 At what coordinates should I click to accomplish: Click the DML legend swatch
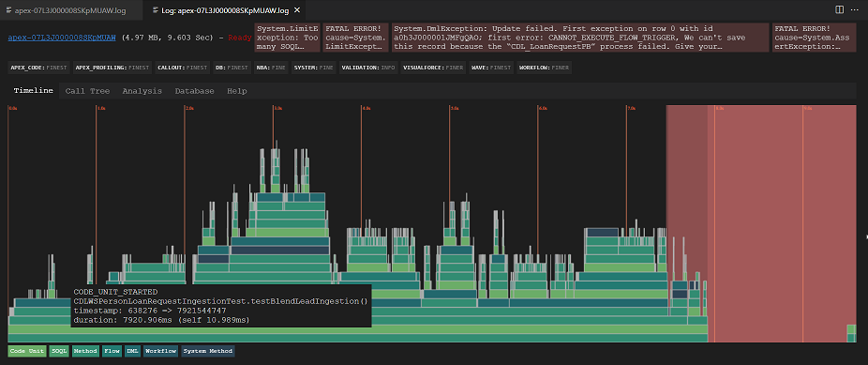pos(132,351)
